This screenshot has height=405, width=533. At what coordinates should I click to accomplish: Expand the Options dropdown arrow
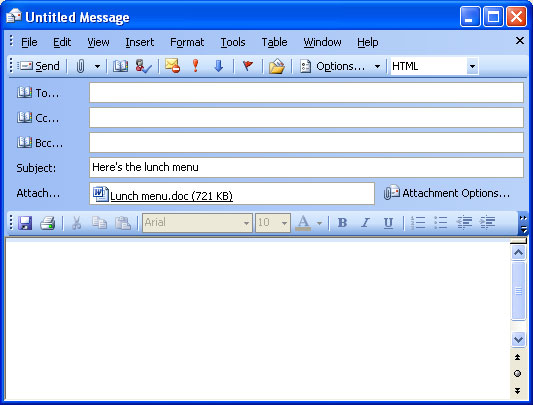coord(377,66)
